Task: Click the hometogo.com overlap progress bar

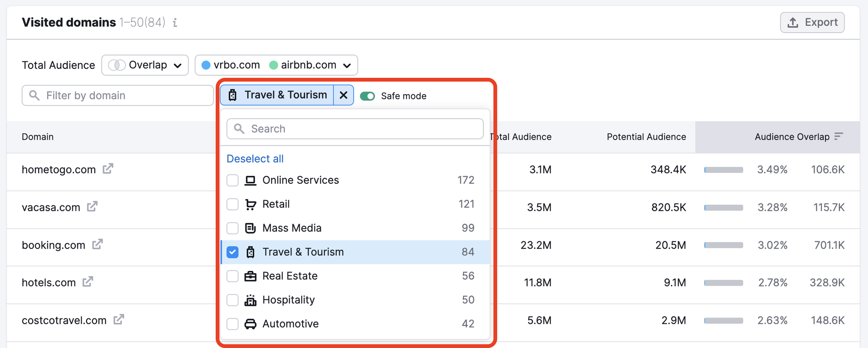Action: (724, 170)
